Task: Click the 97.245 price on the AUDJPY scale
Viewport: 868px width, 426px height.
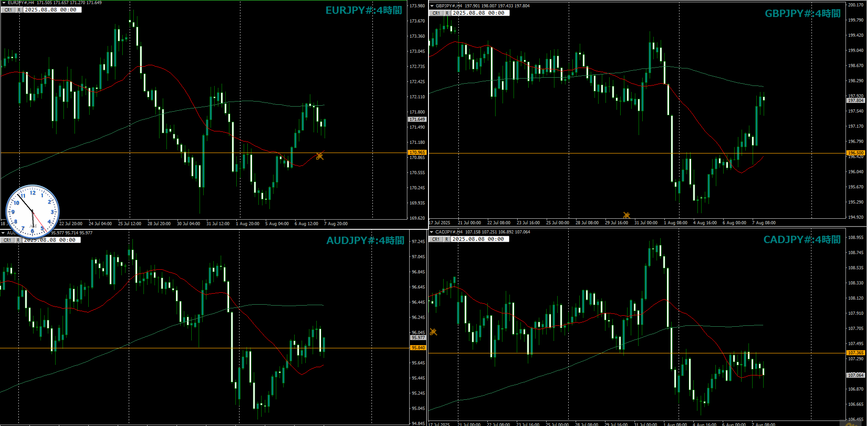Action: 418,242
